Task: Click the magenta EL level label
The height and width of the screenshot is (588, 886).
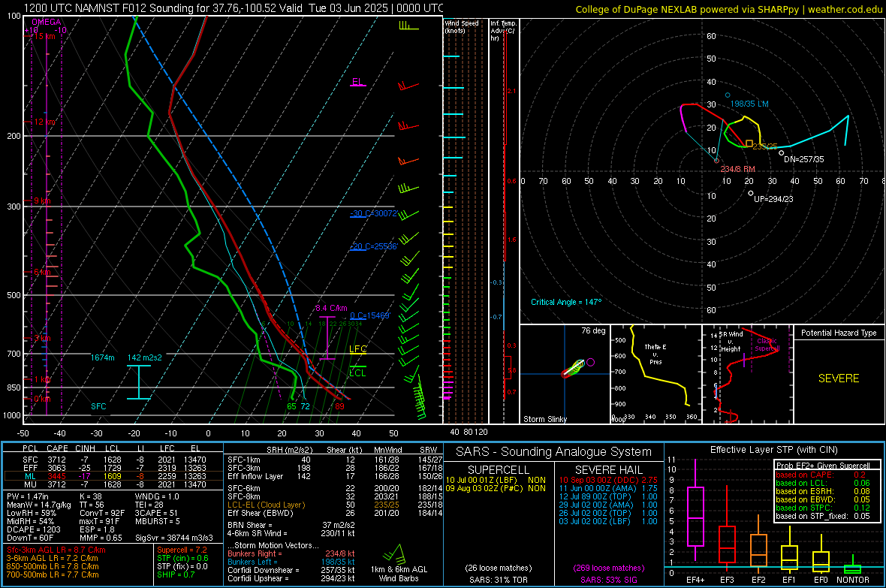Action: tap(357, 81)
